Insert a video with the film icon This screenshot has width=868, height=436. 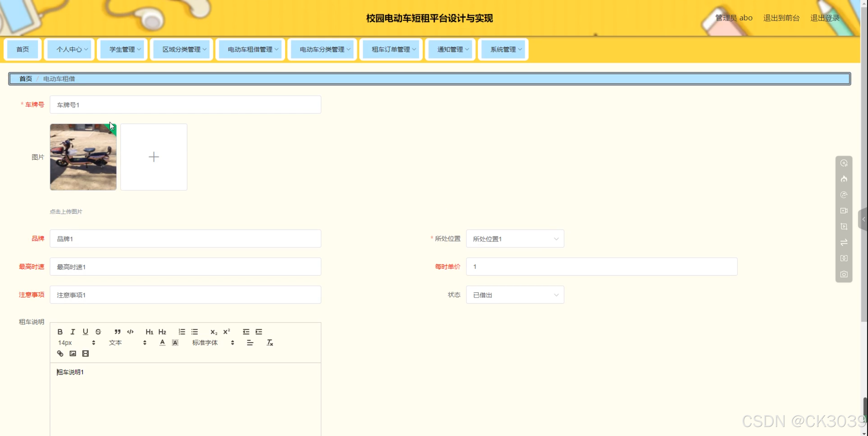85,354
